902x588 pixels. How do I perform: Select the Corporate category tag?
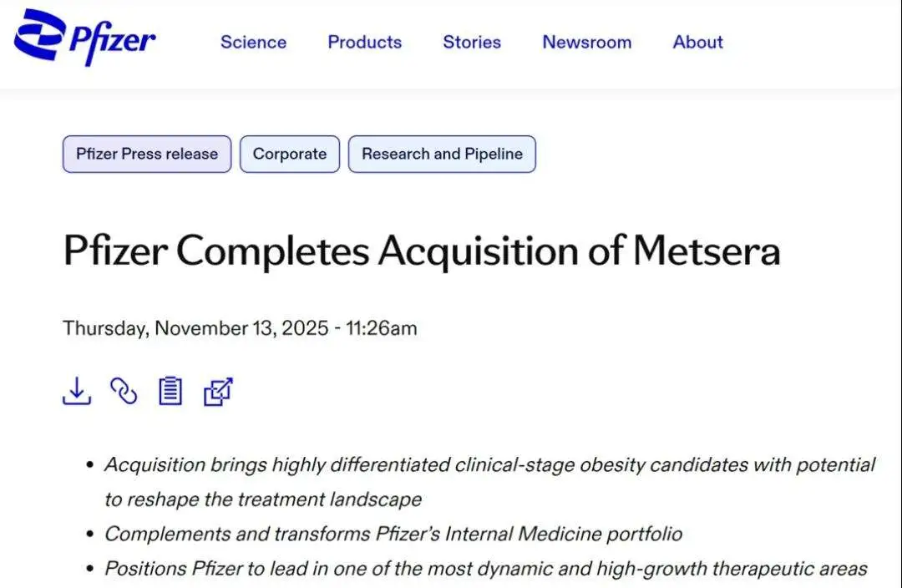[290, 155]
